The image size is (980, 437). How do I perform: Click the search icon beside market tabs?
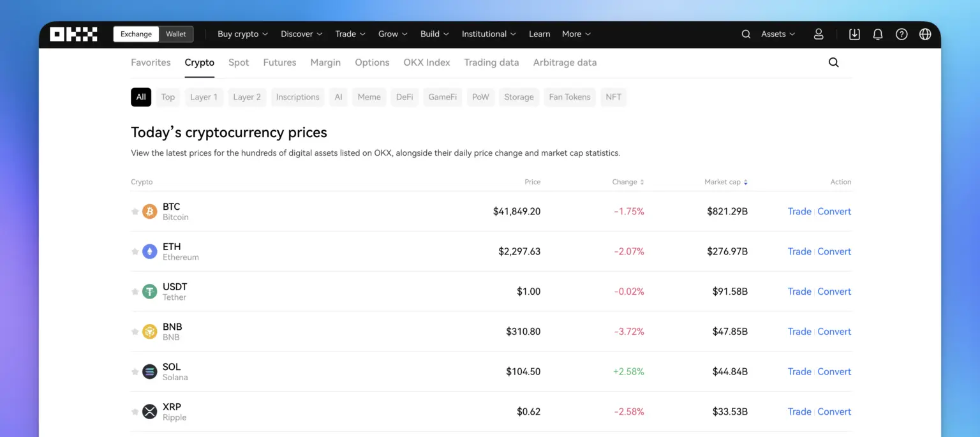833,63
